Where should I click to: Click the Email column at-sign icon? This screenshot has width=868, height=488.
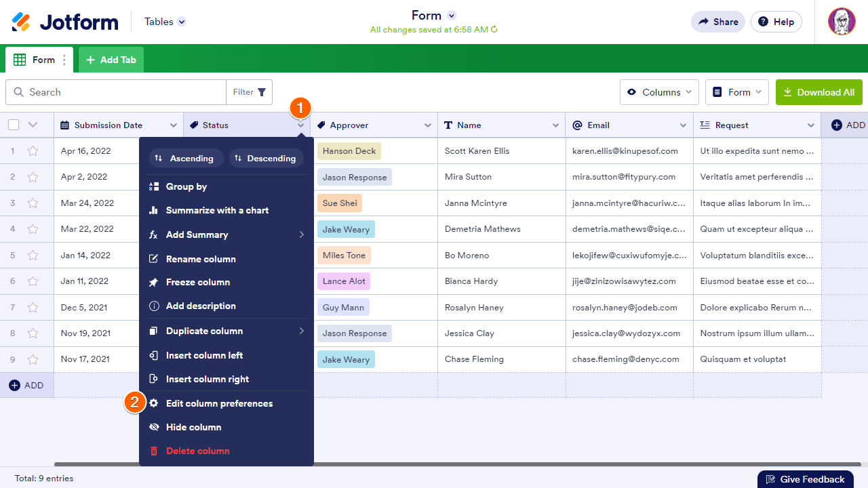578,125
